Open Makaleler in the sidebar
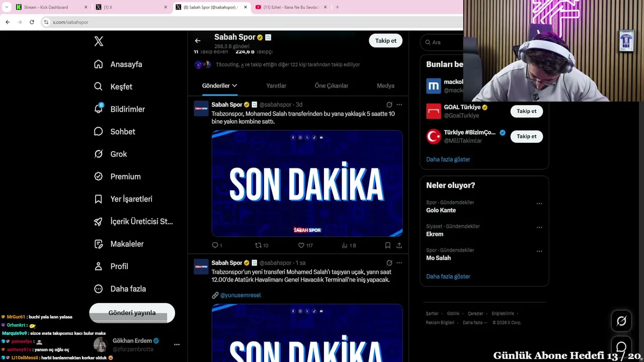The width and height of the screenshot is (644, 362). tap(119, 244)
